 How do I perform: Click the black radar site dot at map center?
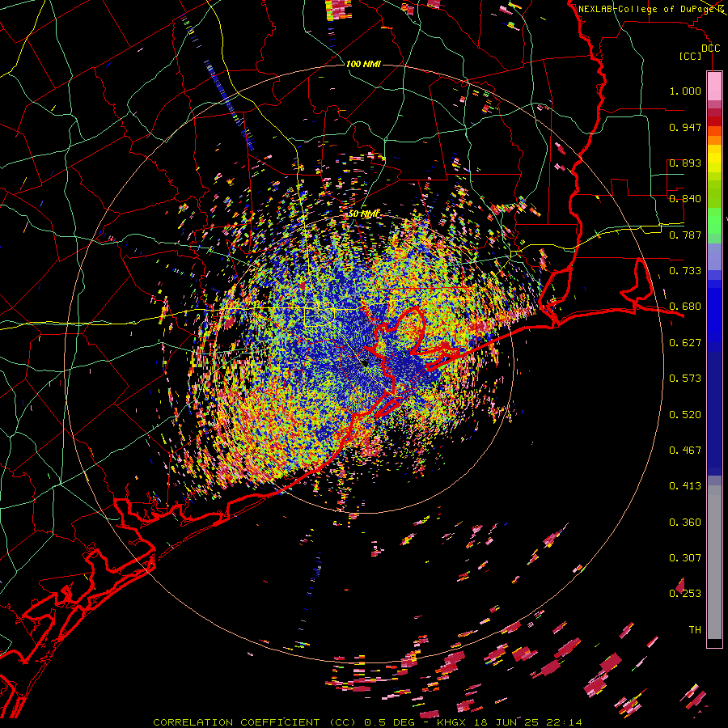pos(365,363)
